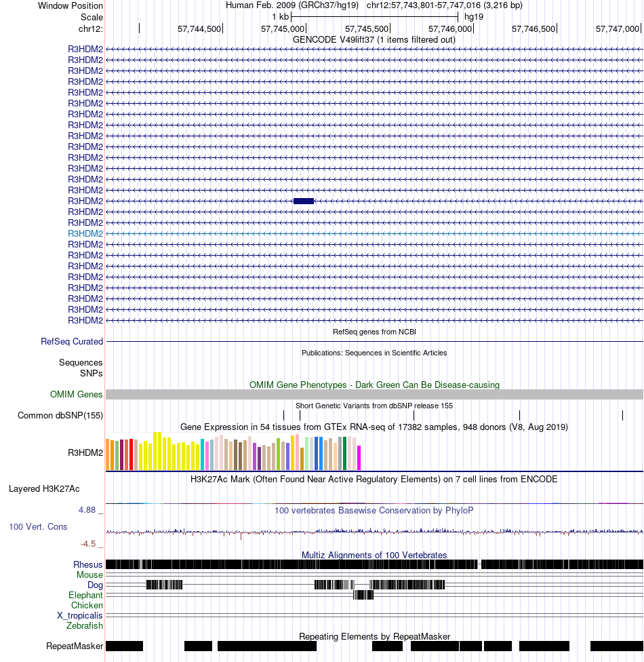Viewport: 644px width, 662px height.
Task: Open 100 vertebrates Basewise Conservation by PhyloP title
Action: [x=374, y=511]
